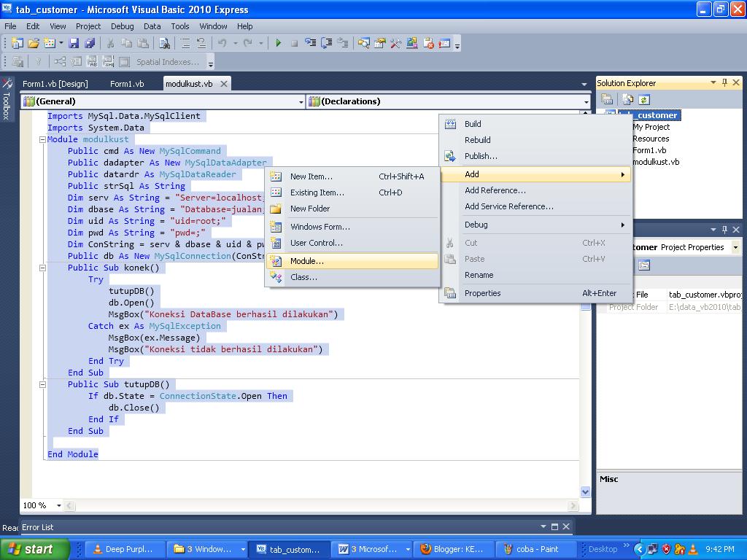
Task: Click the Open File folder icon
Action: (34, 43)
